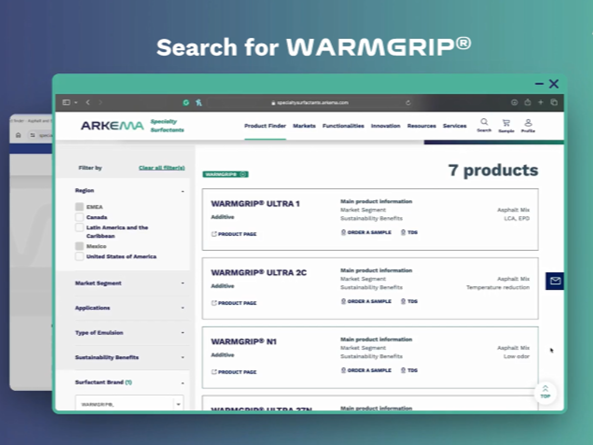Check United States of America checkbox
This screenshot has width=593, height=445.
[x=79, y=256]
